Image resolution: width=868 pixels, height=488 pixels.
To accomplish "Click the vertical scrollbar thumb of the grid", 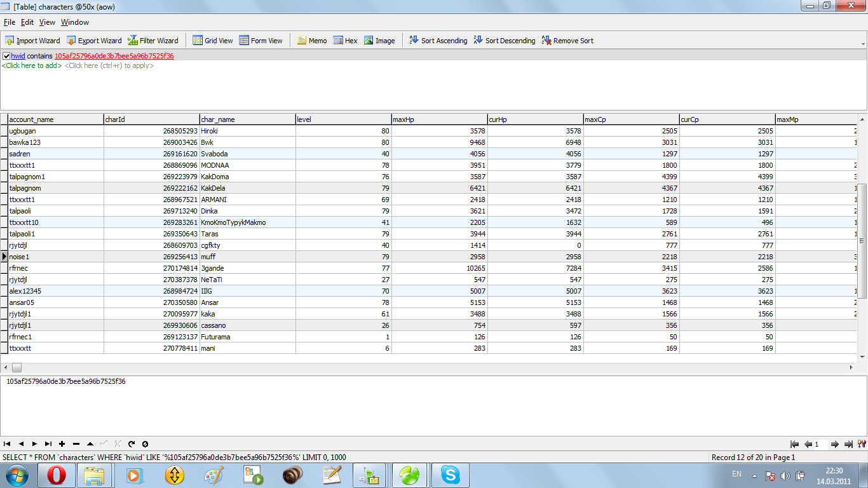I will coord(862,241).
